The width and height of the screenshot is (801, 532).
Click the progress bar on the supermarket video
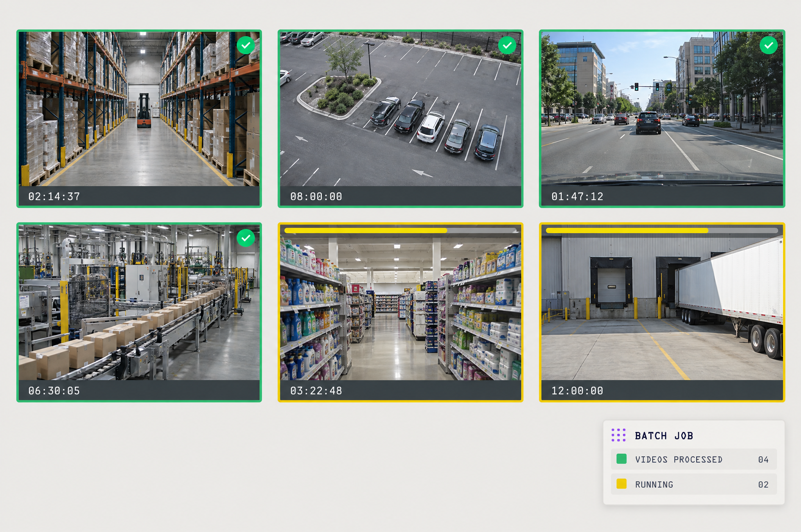coord(400,230)
